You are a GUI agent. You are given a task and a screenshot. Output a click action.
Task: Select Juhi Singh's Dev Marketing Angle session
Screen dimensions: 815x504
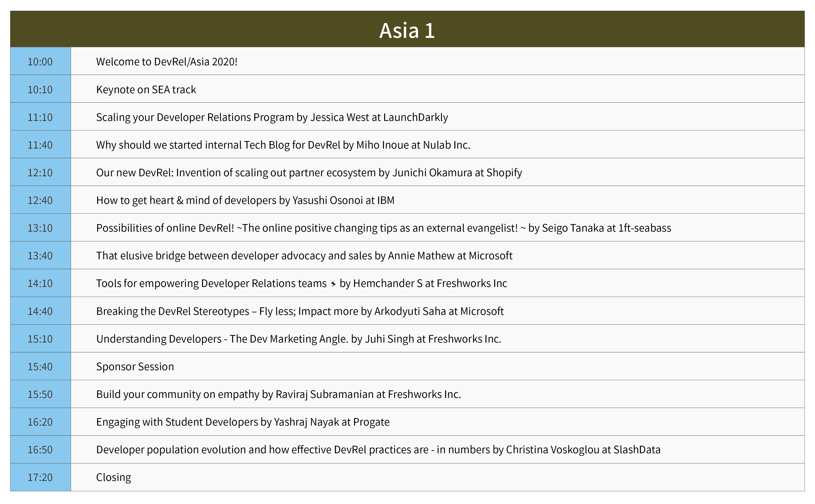click(x=299, y=339)
